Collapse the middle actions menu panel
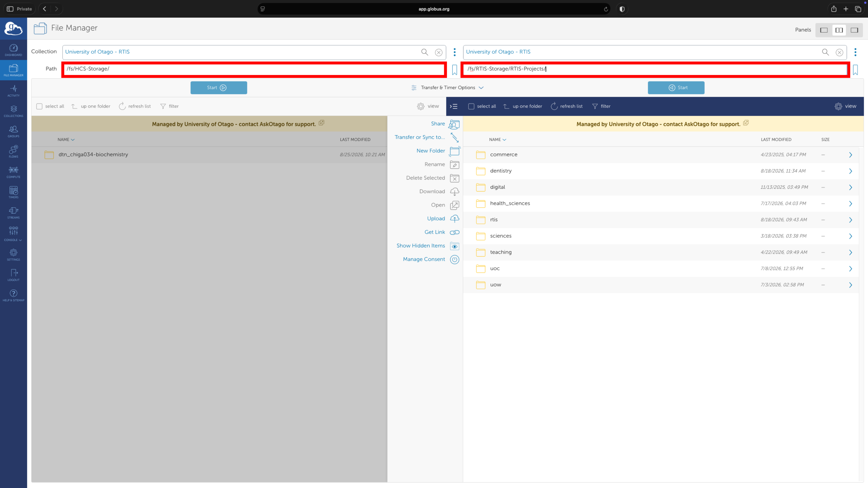The image size is (868, 488). point(454,106)
